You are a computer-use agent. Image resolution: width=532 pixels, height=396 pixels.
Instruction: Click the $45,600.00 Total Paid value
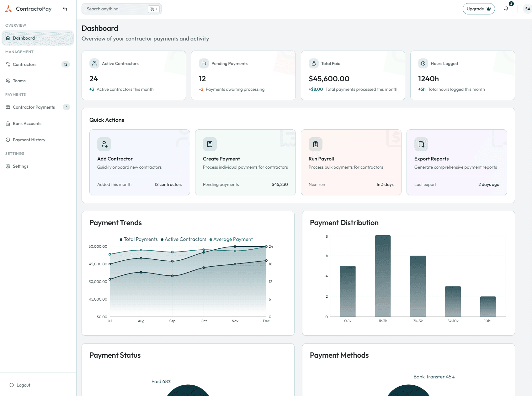(x=329, y=79)
